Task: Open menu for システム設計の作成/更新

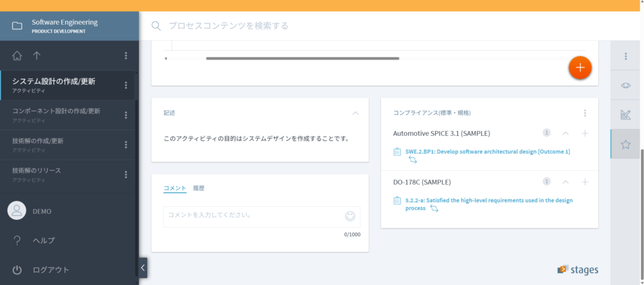Action: 126,85
